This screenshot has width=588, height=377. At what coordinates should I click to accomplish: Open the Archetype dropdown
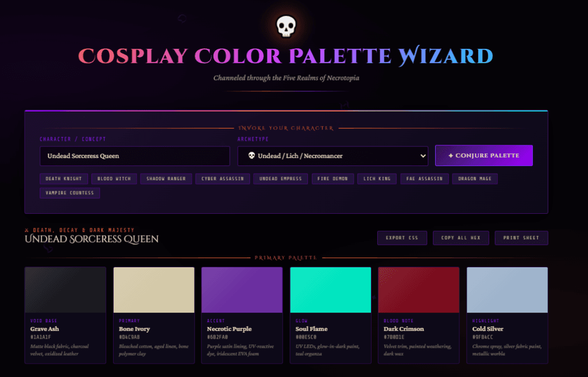[334, 156]
